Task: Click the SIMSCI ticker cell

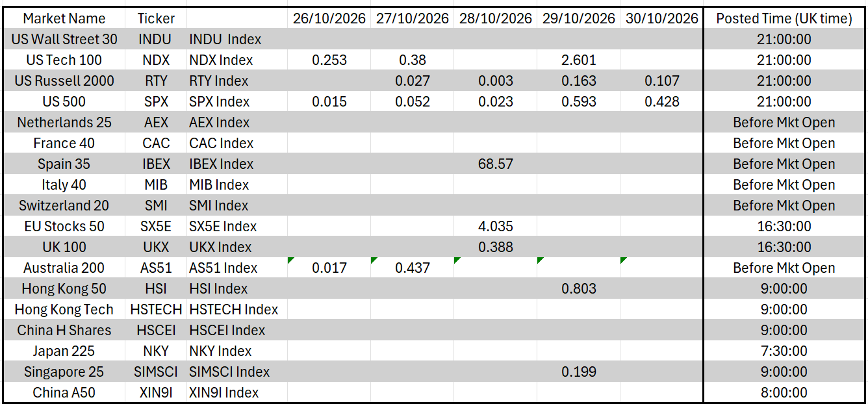Action: 156,372
